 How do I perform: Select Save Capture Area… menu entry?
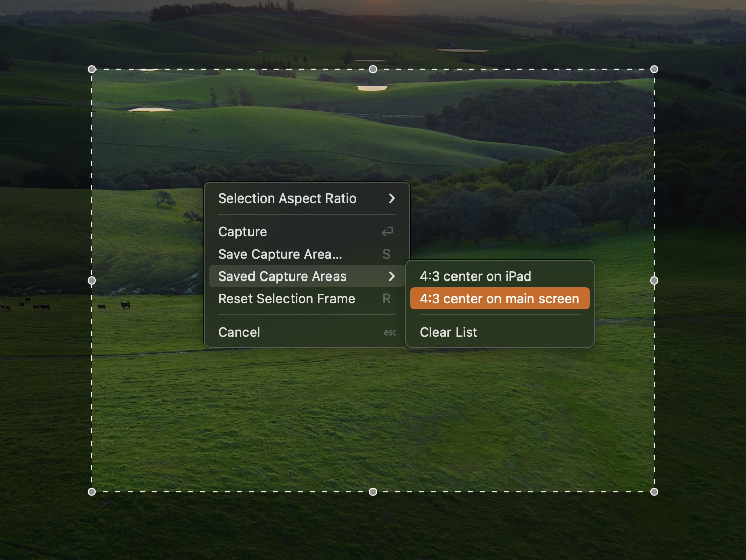(x=307, y=254)
